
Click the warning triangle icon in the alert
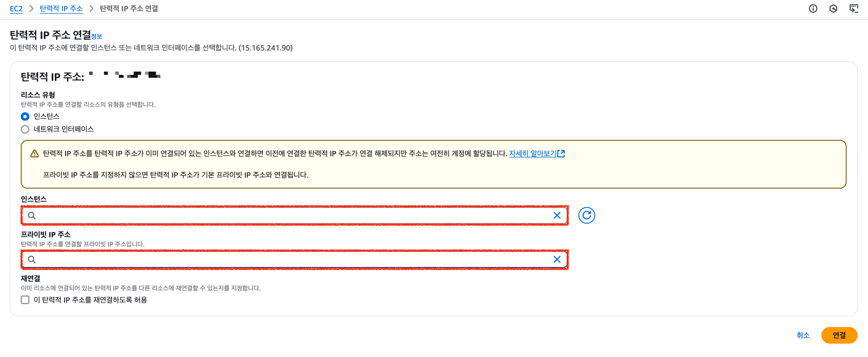34,154
